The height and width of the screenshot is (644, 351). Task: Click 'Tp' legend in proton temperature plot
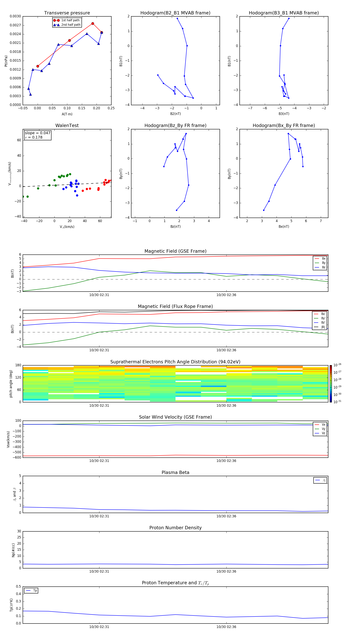[x=31, y=591]
